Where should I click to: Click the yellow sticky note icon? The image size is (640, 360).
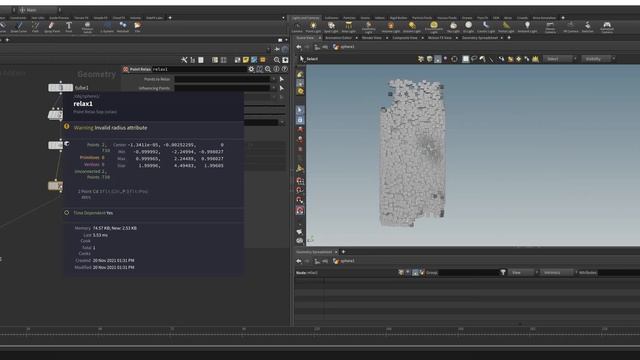coord(246,60)
